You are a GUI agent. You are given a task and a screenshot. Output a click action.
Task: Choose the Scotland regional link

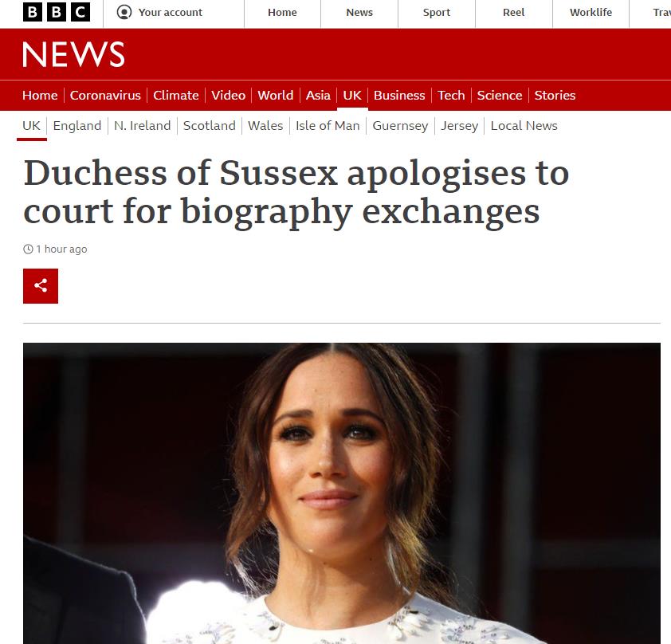[210, 125]
